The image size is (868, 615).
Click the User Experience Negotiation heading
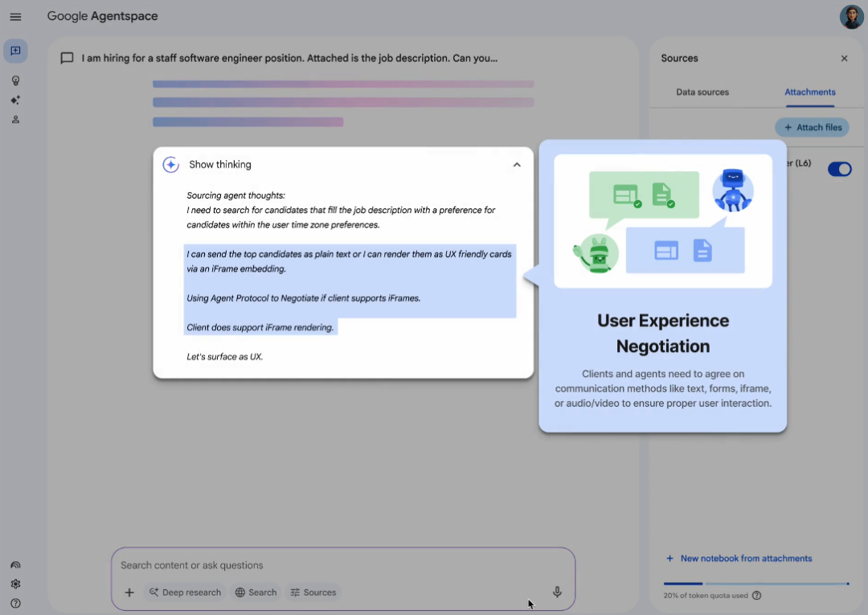point(662,334)
